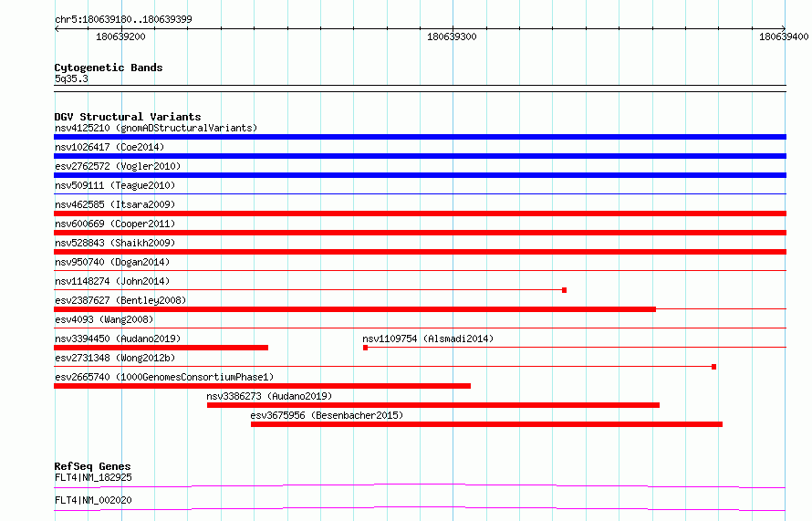Click the nsv528843 (Shaikh2009) label
The height and width of the screenshot is (521, 812).
pyautogui.click(x=115, y=243)
